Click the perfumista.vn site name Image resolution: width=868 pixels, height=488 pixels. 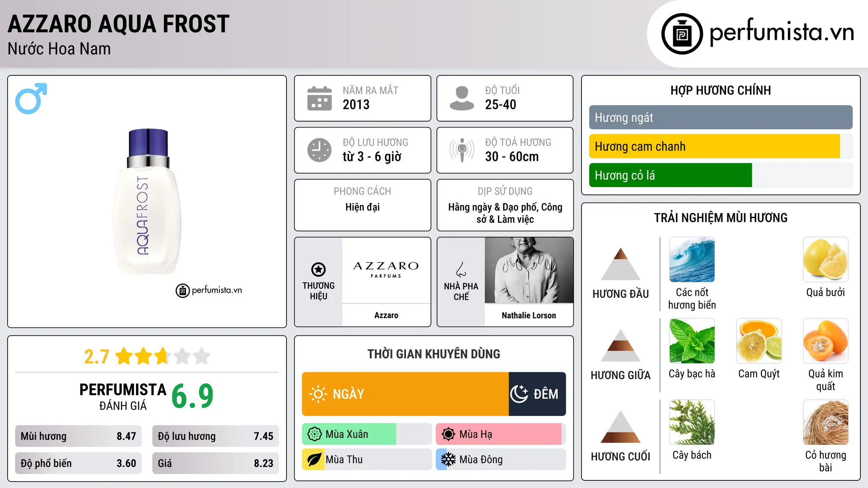pyautogui.click(x=782, y=32)
